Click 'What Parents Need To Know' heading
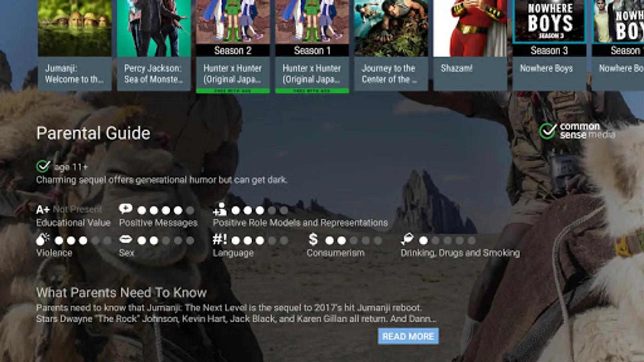The width and height of the screenshot is (644, 362). pos(122,292)
